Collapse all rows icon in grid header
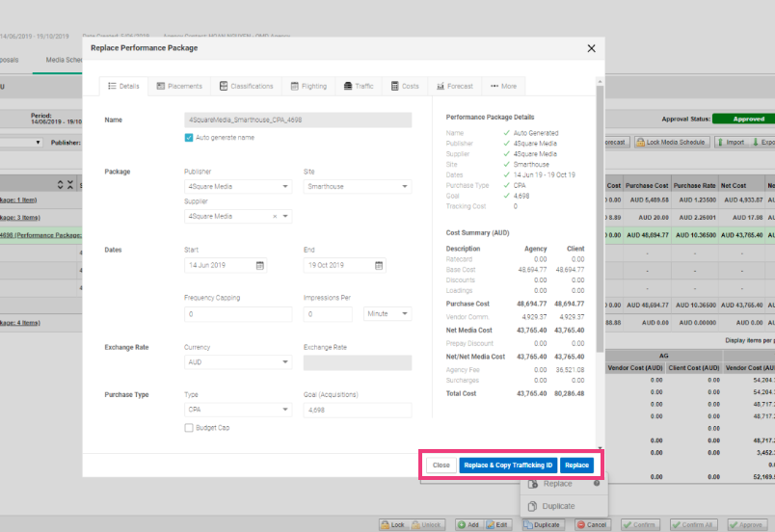 pos(70,185)
